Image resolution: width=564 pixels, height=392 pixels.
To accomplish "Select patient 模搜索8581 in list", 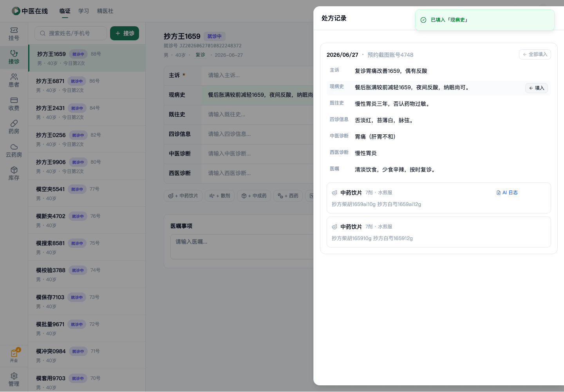I will click(x=87, y=247).
